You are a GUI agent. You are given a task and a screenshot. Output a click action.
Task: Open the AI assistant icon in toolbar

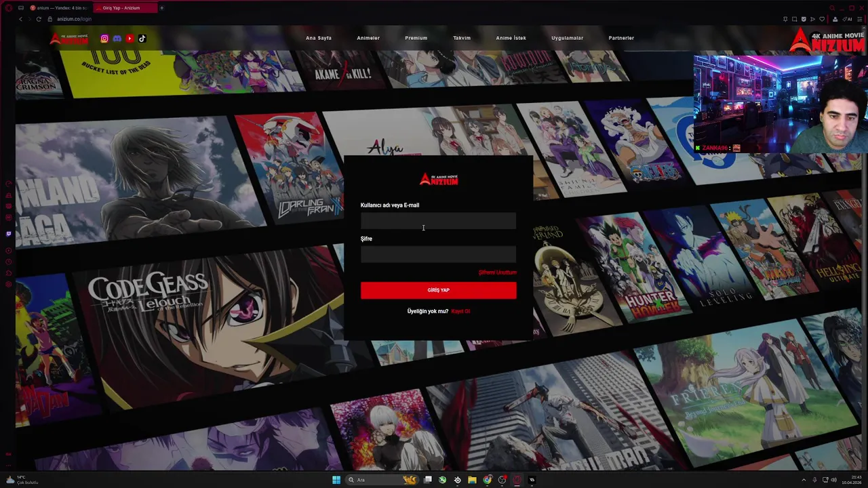click(848, 19)
